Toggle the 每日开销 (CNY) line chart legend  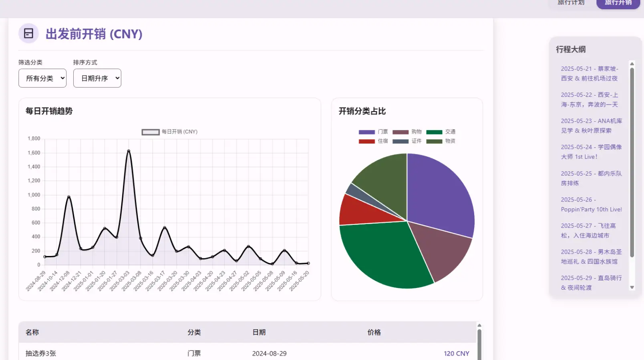coord(169,132)
